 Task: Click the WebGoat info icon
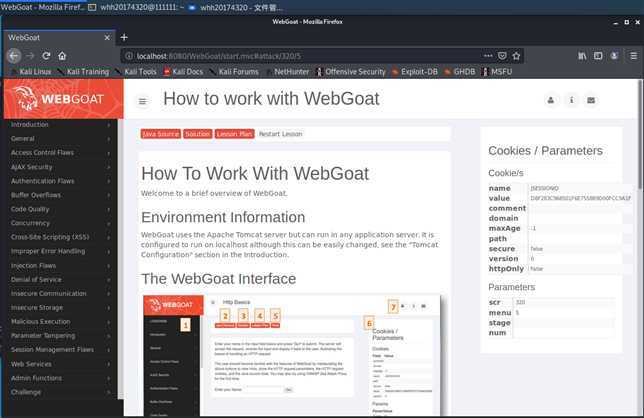[x=571, y=100]
